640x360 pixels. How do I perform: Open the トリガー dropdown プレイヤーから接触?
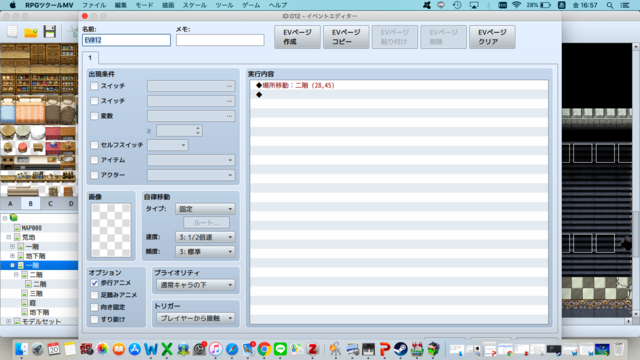coord(196,318)
